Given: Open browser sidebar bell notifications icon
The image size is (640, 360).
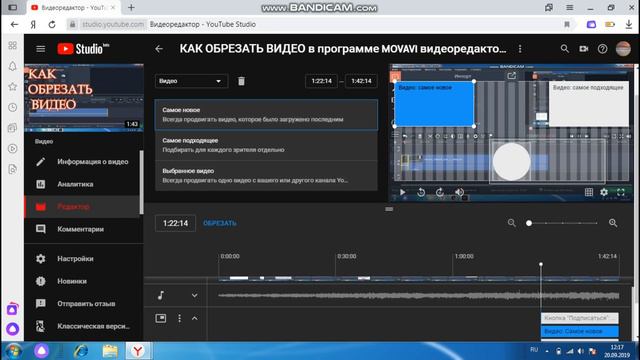Looking at the screenshot, I should click(13, 66).
